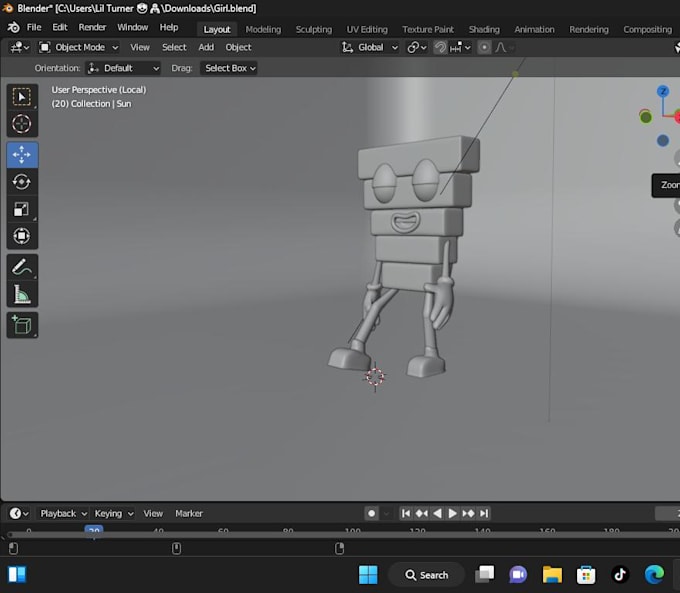The image size is (680, 593).
Task: Click the timeline horizontal scrollbar
Action: (343, 535)
